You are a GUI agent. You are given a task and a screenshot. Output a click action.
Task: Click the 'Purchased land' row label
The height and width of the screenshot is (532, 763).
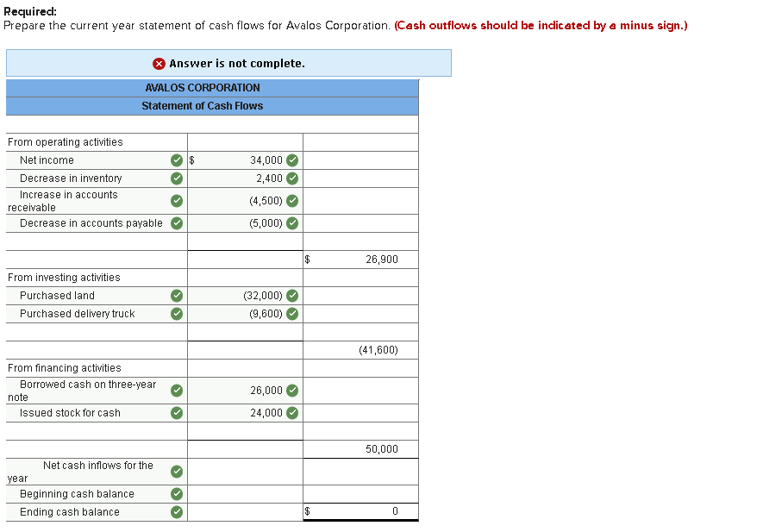57,296
